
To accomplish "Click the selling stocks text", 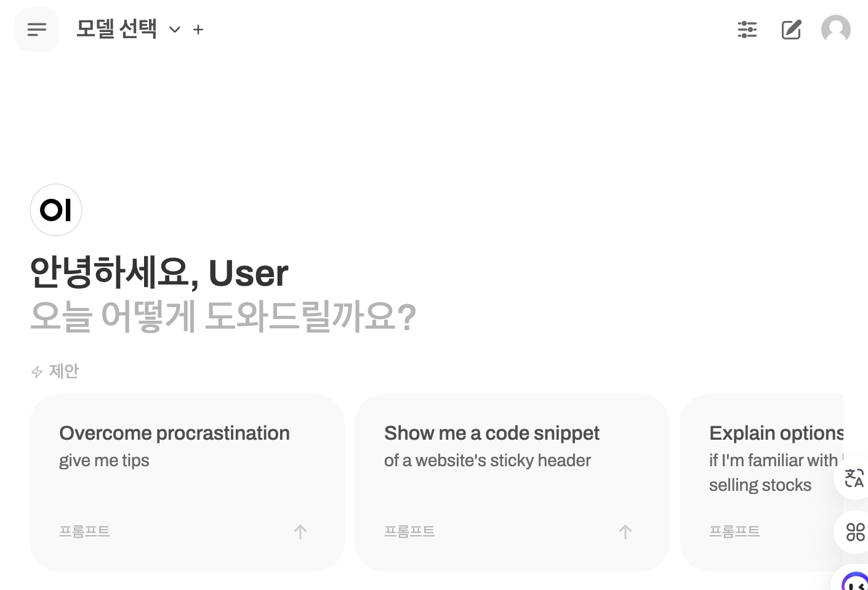I will point(760,485).
